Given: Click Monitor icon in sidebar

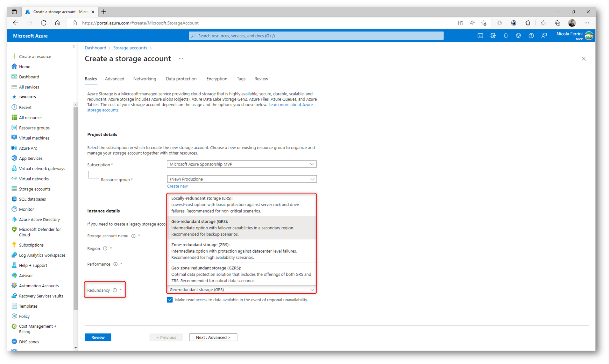Looking at the screenshot, I should point(14,209).
